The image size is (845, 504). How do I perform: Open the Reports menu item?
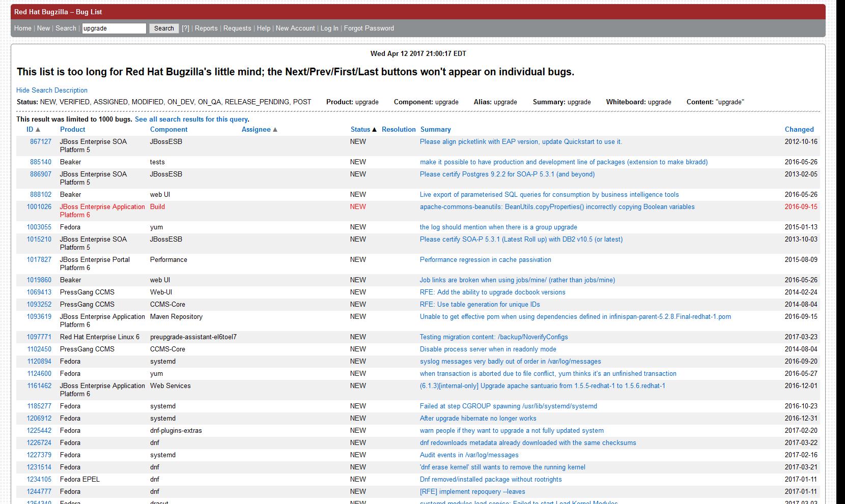(206, 28)
